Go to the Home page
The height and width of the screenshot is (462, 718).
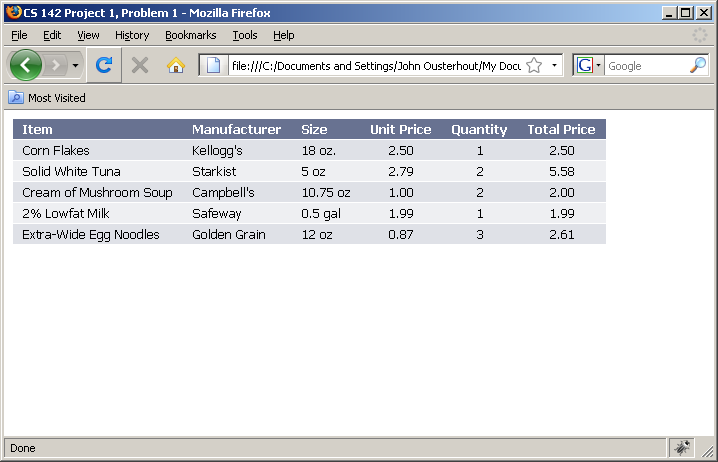click(x=176, y=66)
